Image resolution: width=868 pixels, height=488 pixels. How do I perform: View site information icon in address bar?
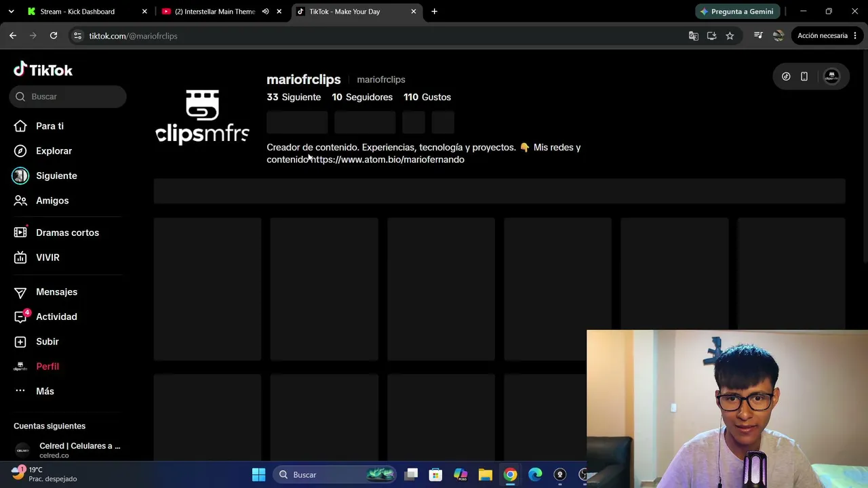[x=77, y=36]
